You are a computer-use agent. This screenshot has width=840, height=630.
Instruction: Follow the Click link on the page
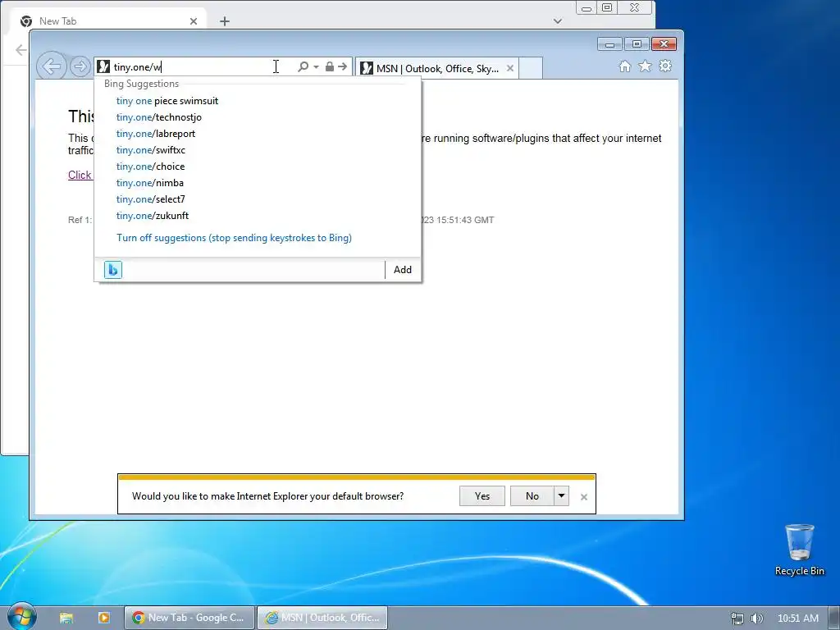pos(80,175)
